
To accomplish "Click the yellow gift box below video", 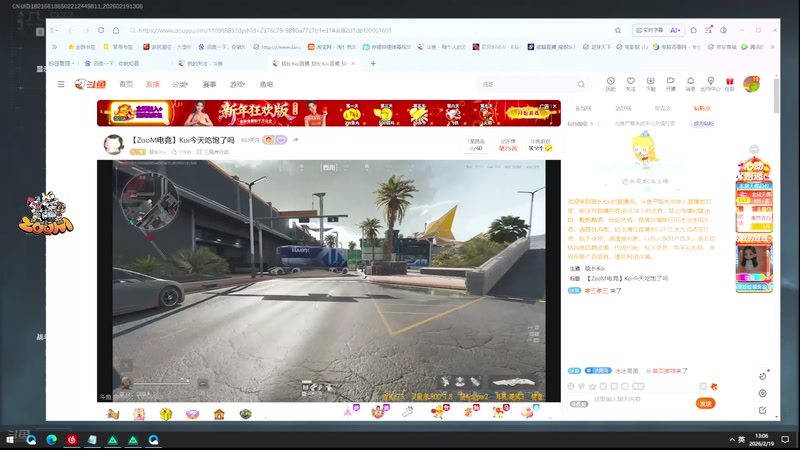I will [166, 414].
